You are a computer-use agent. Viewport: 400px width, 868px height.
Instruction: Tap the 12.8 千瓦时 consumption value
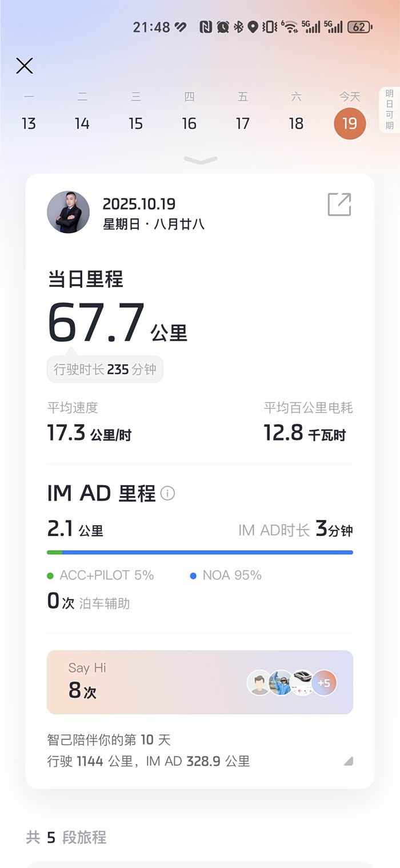point(305,434)
